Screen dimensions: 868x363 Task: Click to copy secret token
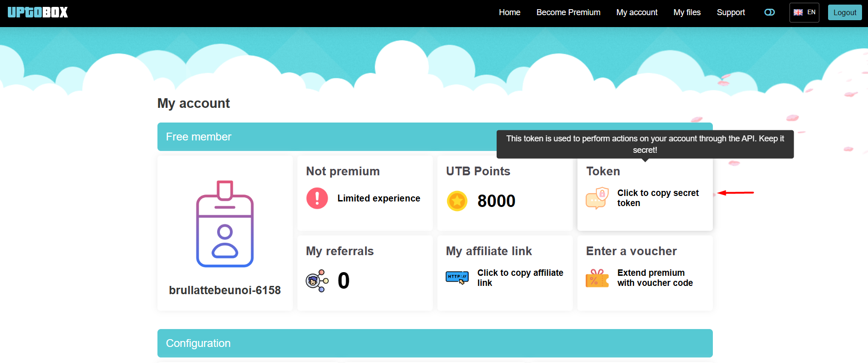[x=658, y=198]
